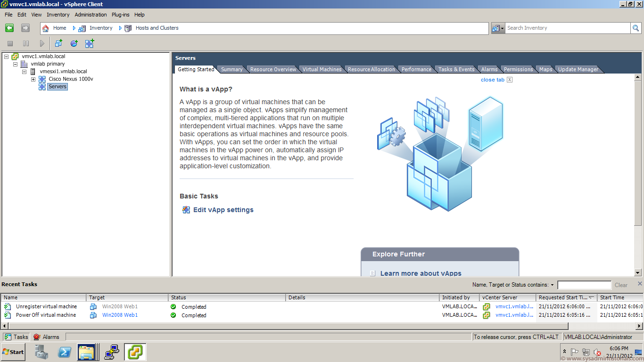Click the Forward navigation arrow
This screenshot has width=644, height=362.
(x=25, y=28)
